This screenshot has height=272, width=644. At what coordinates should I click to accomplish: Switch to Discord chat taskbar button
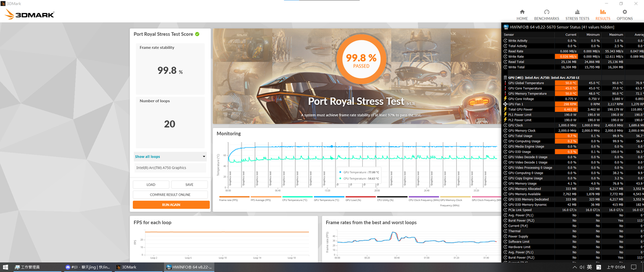(88, 267)
